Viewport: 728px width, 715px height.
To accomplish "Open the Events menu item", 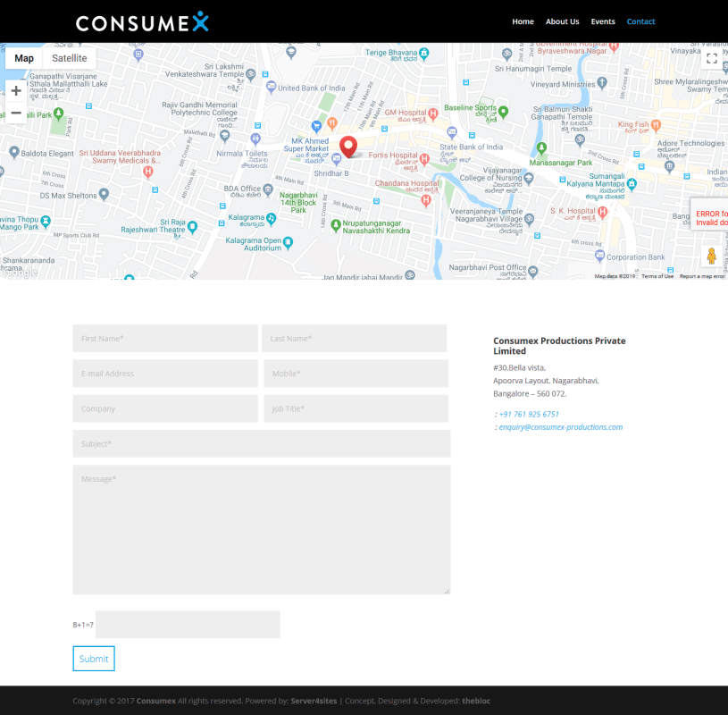I will [x=603, y=21].
